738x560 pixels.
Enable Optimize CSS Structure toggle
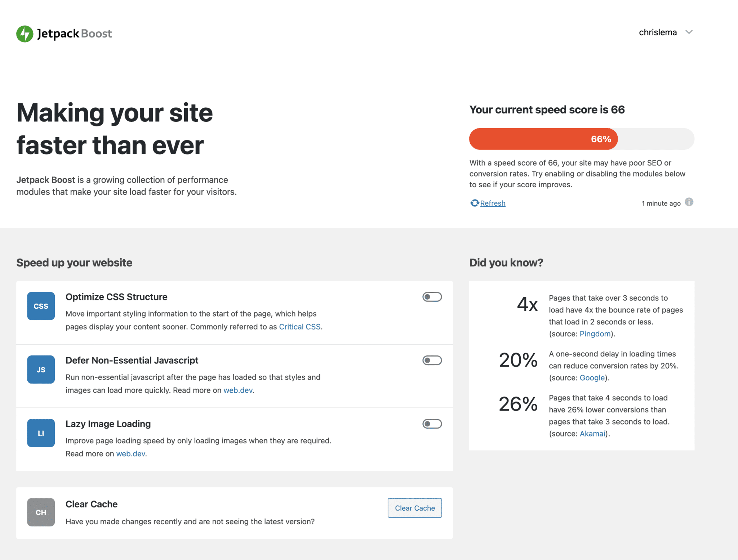pyautogui.click(x=432, y=297)
